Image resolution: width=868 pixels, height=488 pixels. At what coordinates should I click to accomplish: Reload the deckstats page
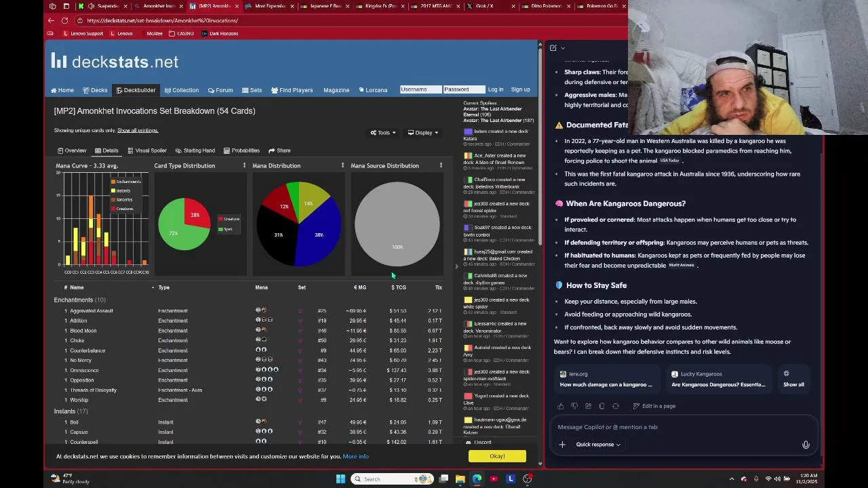click(x=65, y=20)
